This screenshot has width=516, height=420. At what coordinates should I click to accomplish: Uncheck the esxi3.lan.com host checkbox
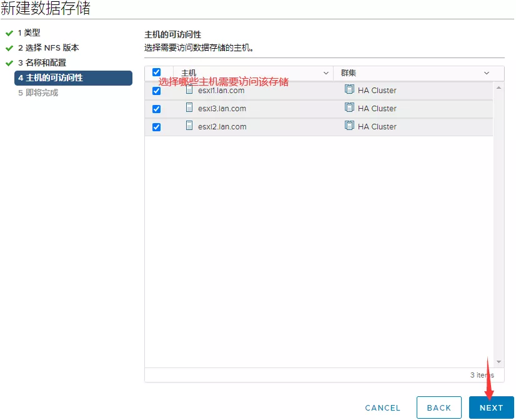pyautogui.click(x=156, y=109)
